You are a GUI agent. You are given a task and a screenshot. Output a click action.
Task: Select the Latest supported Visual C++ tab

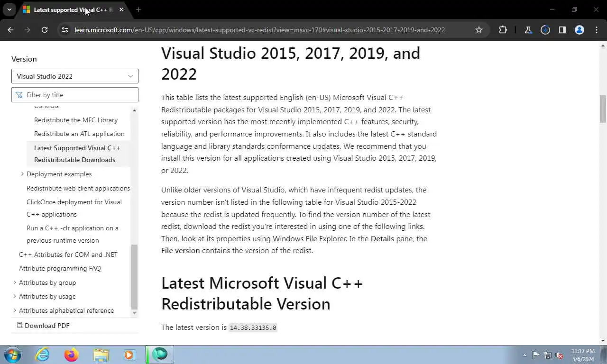click(73, 9)
